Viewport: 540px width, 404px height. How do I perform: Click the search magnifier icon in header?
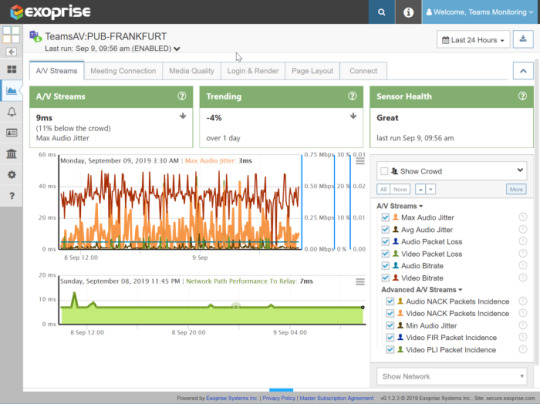tap(381, 12)
